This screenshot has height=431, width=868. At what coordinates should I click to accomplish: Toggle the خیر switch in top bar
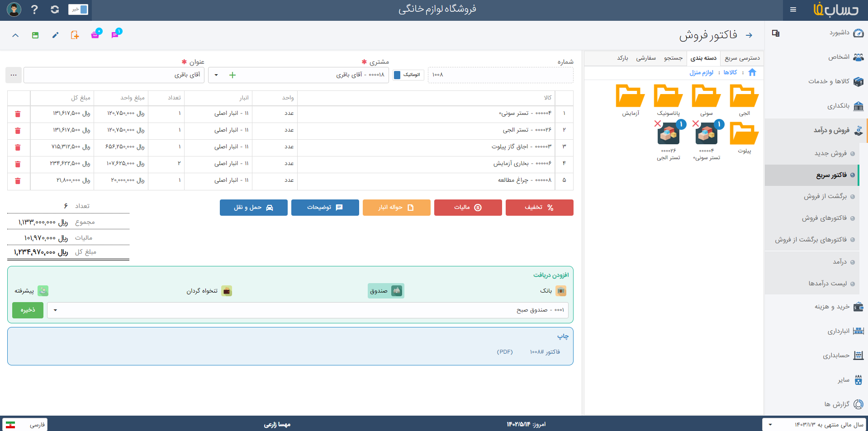coord(78,9)
